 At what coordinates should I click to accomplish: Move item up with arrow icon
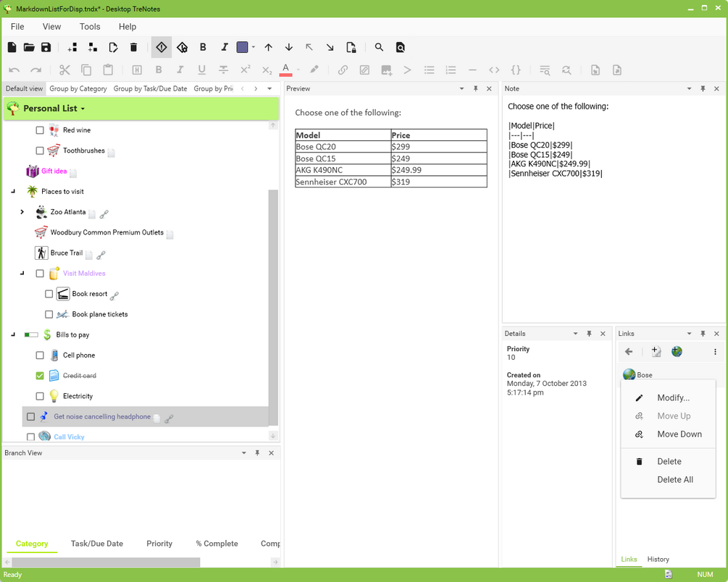(268, 47)
